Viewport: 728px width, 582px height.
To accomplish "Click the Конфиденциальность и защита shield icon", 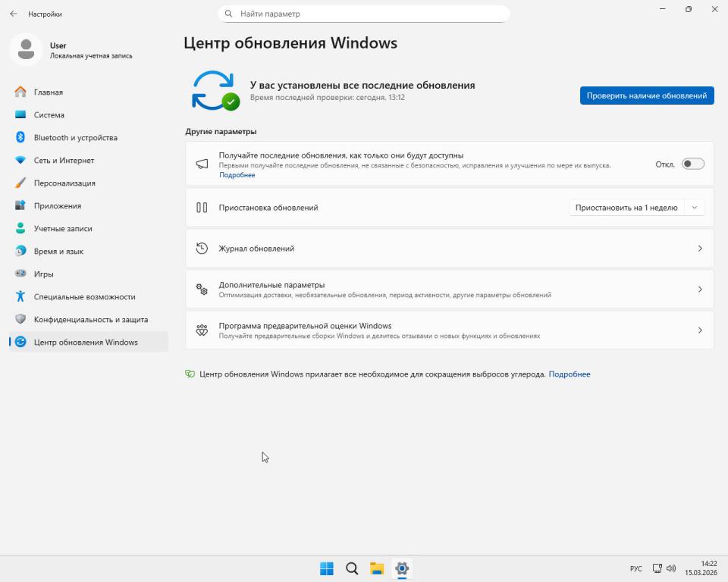I will click(x=20, y=319).
